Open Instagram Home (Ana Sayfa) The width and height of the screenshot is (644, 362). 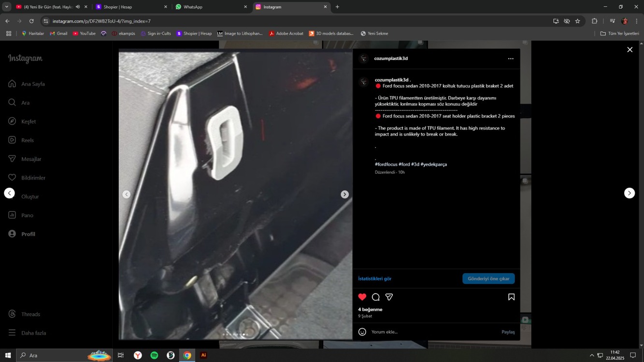coord(27,84)
